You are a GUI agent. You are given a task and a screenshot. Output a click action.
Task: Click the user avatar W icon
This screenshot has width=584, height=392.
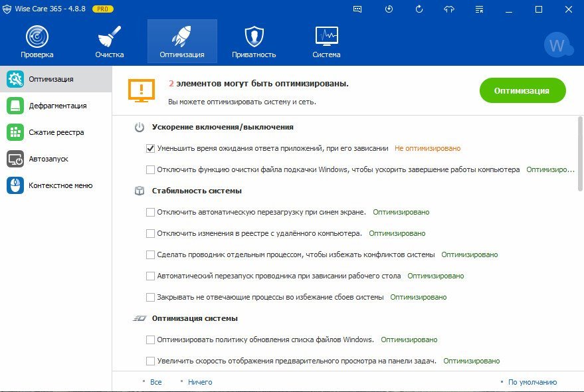557,45
